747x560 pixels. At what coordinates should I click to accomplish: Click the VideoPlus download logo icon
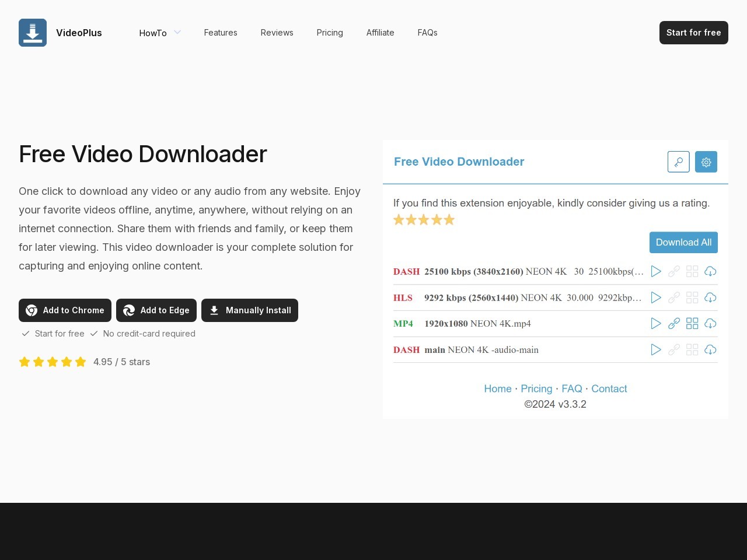tap(33, 33)
